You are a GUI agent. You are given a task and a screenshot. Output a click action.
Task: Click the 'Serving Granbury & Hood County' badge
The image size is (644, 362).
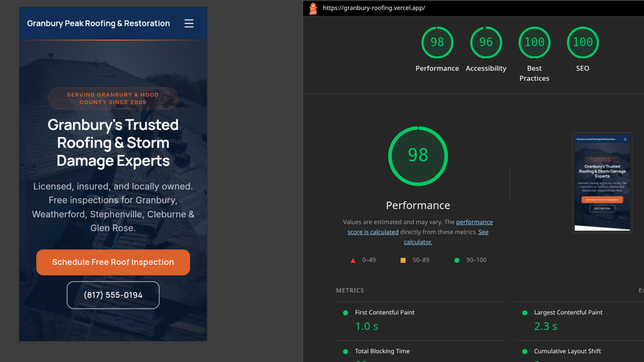click(x=113, y=98)
